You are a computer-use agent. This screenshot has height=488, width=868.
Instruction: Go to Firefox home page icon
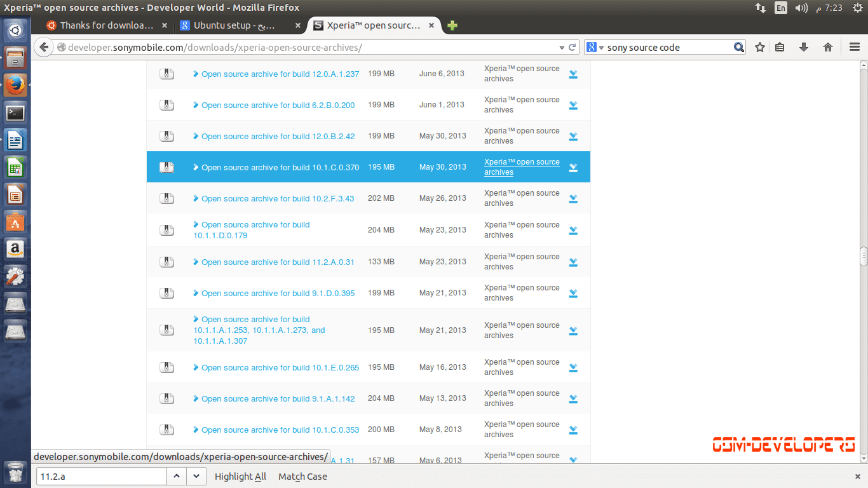tap(828, 47)
